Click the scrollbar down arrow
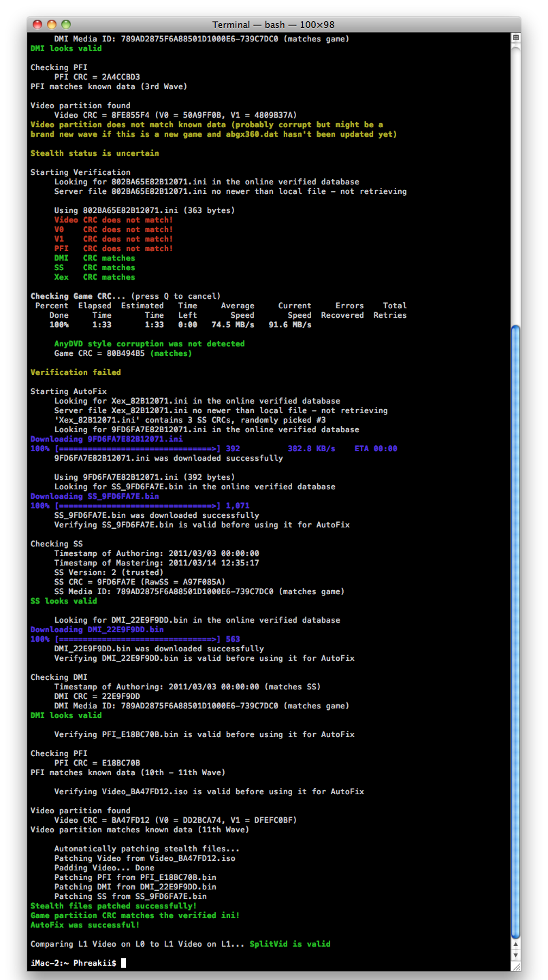The width and height of the screenshot is (548, 980). tap(515, 955)
